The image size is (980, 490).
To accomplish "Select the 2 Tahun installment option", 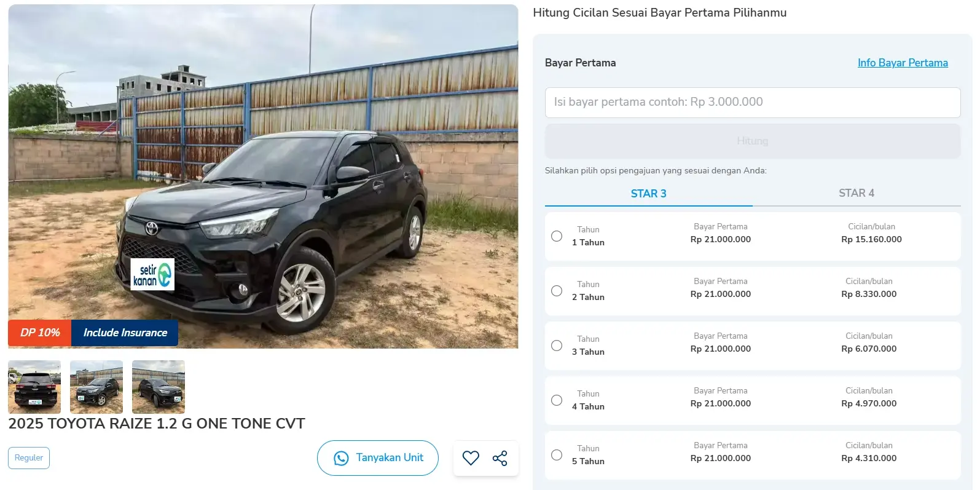I will [x=557, y=291].
